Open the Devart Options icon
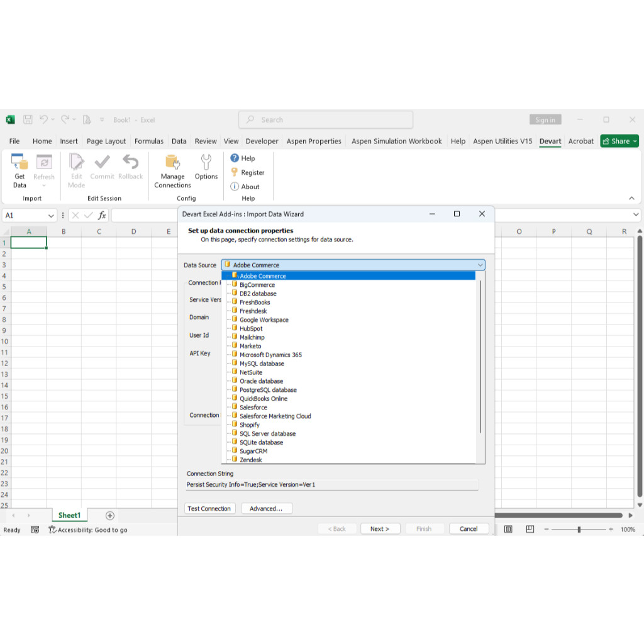 (206, 162)
